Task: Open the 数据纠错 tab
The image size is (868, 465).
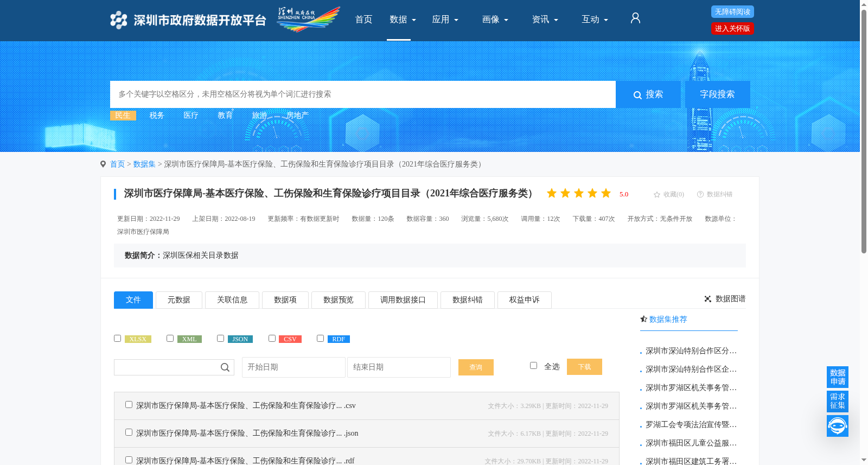Action: [x=468, y=300]
